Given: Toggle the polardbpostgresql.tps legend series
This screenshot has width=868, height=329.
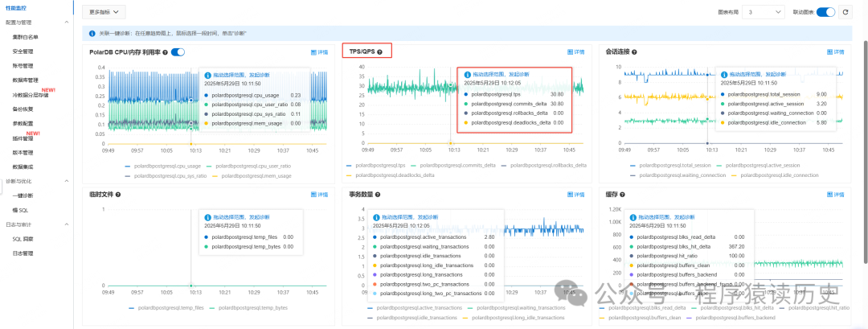Looking at the screenshot, I should (376, 165).
